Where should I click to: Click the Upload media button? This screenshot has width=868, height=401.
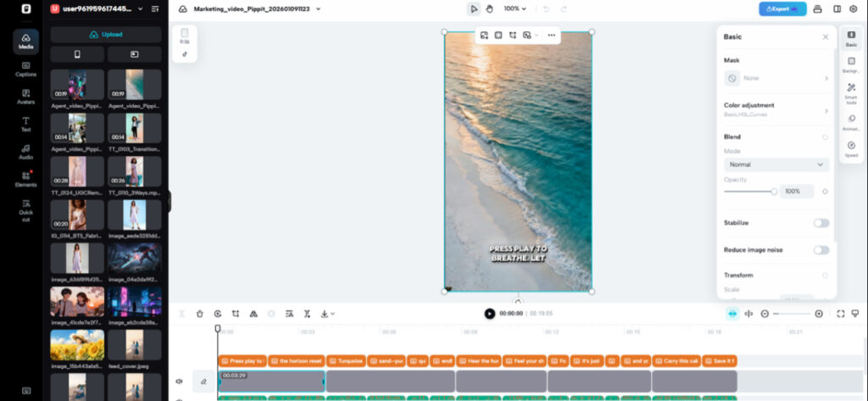click(x=106, y=35)
